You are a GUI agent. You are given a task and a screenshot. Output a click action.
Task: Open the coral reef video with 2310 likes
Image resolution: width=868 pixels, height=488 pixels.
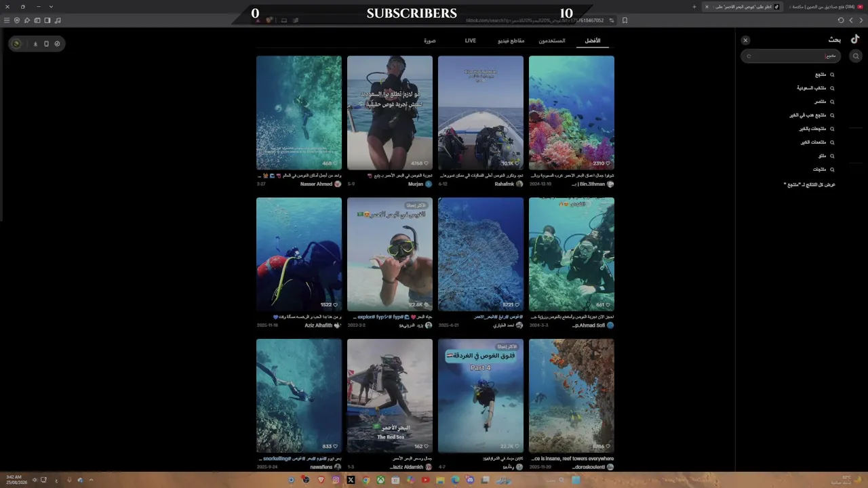tap(572, 113)
